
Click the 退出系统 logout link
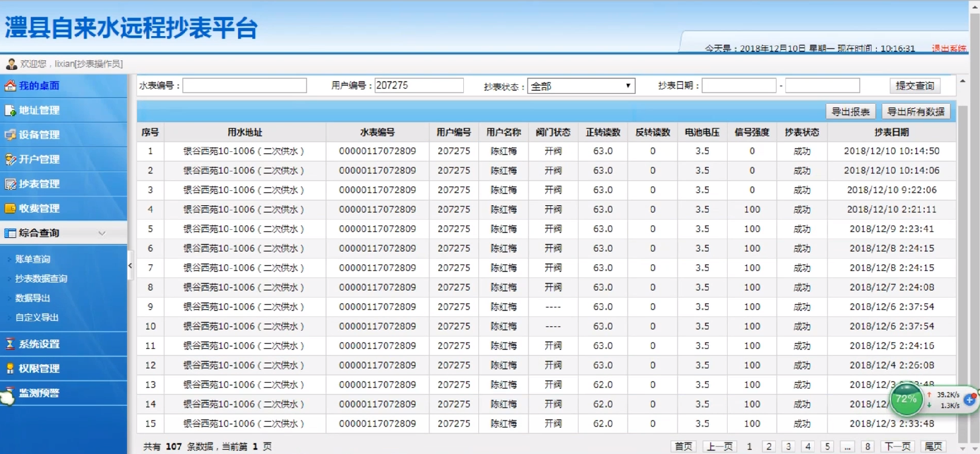pos(949,49)
